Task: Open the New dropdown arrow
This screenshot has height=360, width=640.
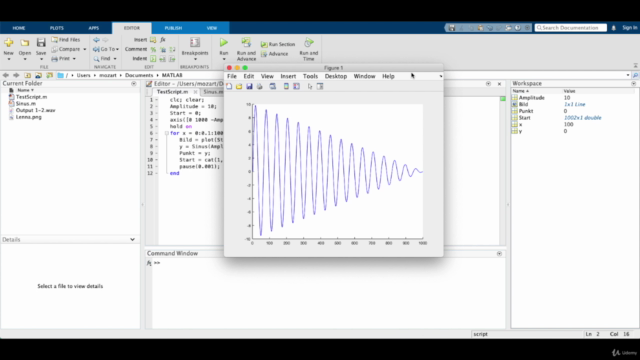Action: [9, 60]
